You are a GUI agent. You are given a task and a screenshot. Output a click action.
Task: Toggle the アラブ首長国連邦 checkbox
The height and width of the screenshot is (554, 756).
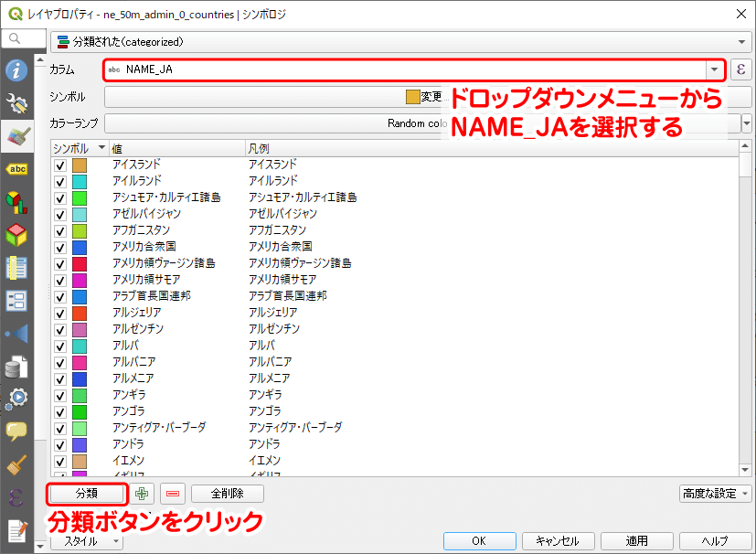click(59, 296)
